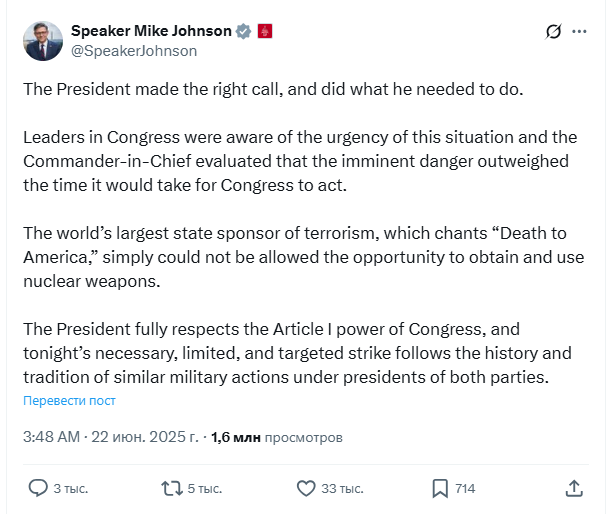
Task: Click the 33 тыс. likes count
Action: tap(342, 488)
